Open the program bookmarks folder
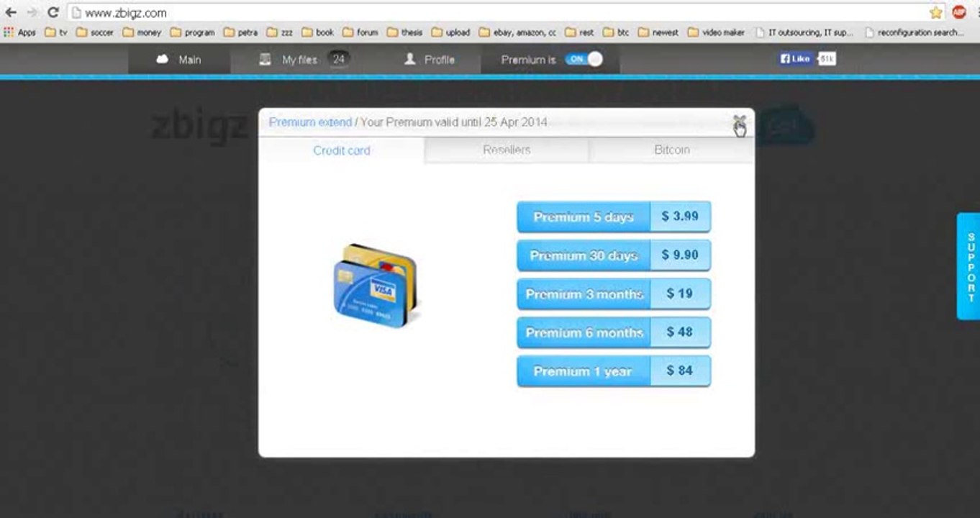The width and height of the screenshot is (980, 518). 192,32
